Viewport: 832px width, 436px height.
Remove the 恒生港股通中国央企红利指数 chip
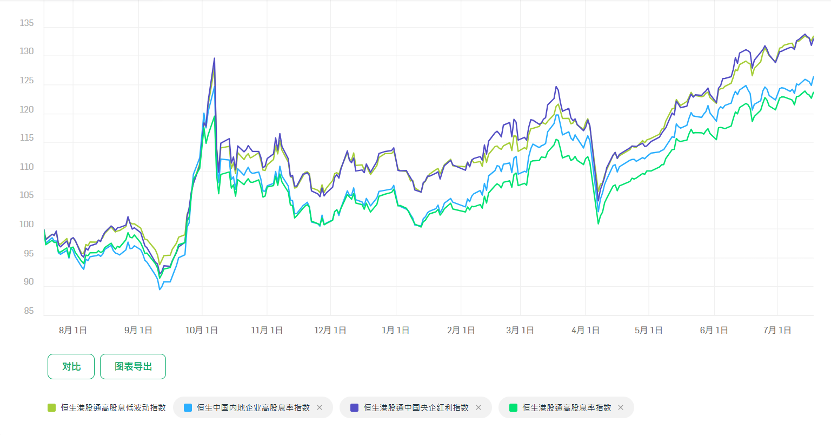point(478,408)
